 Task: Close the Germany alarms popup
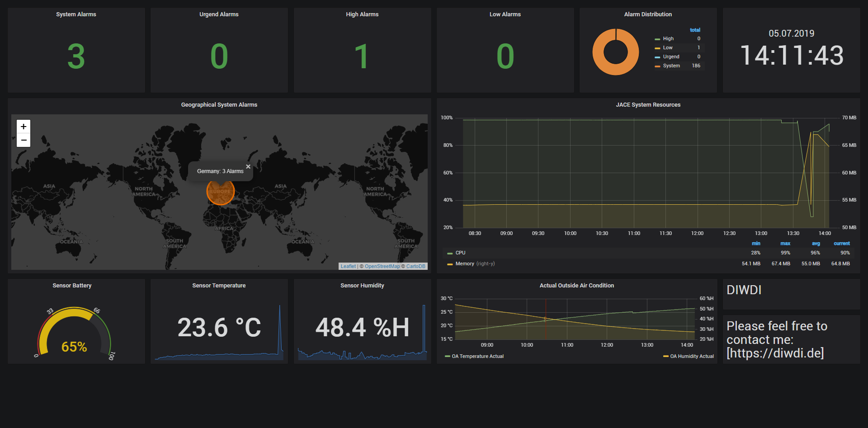(x=248, y=167)
